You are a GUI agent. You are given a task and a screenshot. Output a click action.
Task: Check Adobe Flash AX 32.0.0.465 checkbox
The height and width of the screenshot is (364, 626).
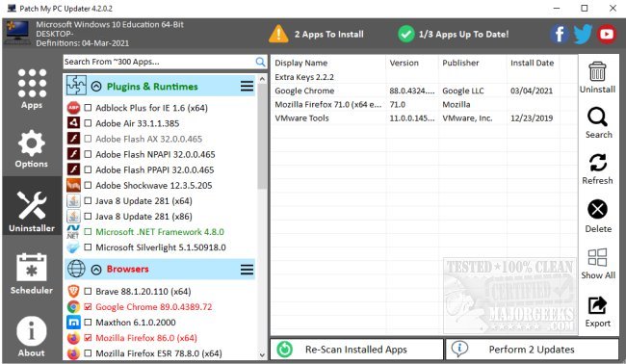(88, 139)
